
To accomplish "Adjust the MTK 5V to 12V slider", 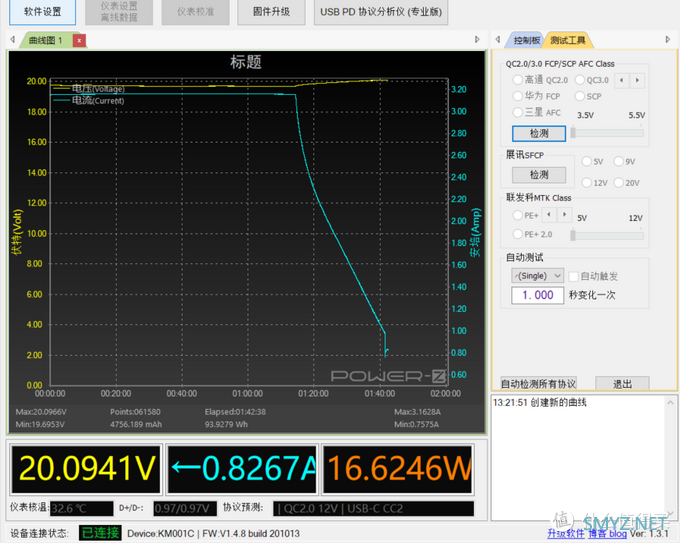I will [608, 236].
